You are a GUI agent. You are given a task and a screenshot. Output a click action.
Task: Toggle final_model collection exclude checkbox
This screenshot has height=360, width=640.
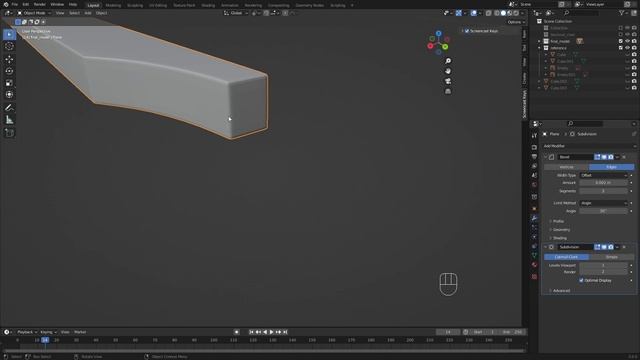click(621, 41)
